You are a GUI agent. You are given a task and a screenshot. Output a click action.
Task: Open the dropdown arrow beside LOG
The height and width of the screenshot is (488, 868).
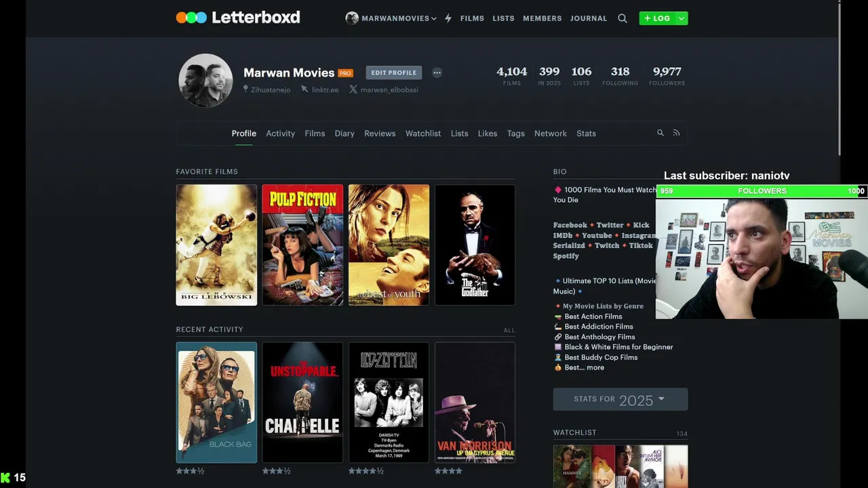(682, 18)
